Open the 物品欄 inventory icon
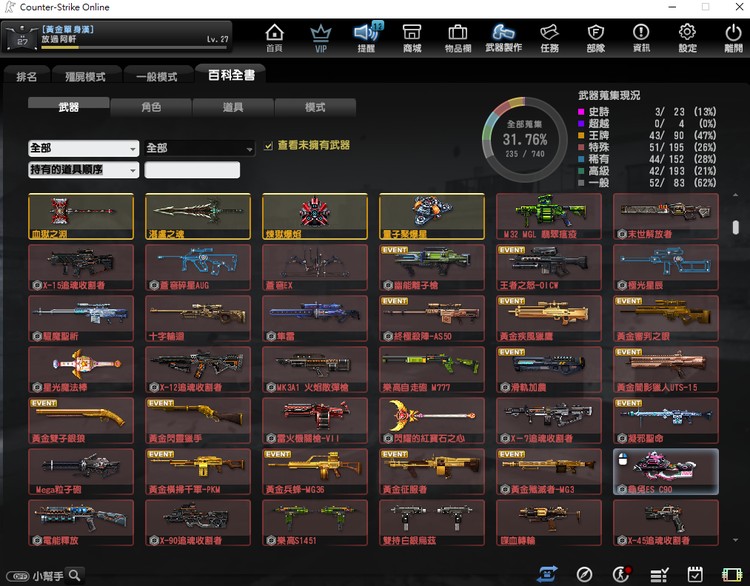Image resolution: width=750 pixels, height=586 pixels. tap(457, 38)
